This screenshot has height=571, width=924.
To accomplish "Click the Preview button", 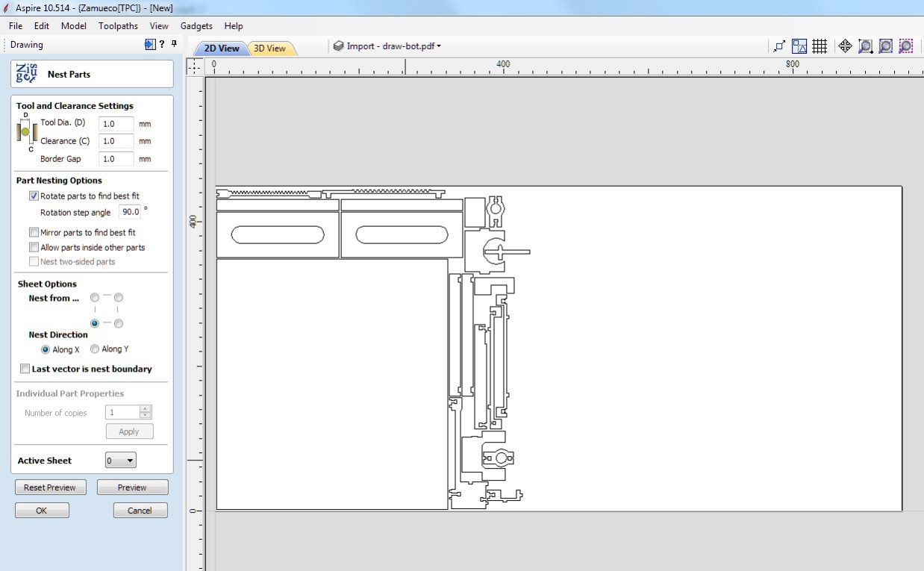I will pos(132,487).
